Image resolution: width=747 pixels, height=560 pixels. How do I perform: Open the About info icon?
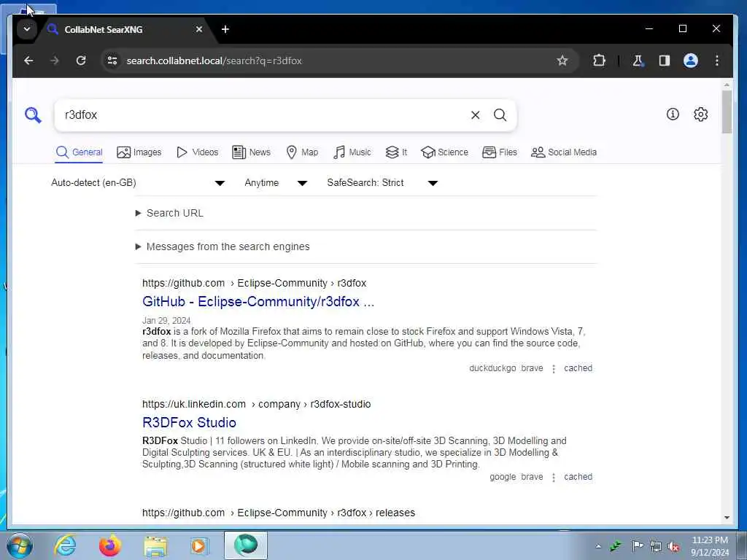pos(672,114)
